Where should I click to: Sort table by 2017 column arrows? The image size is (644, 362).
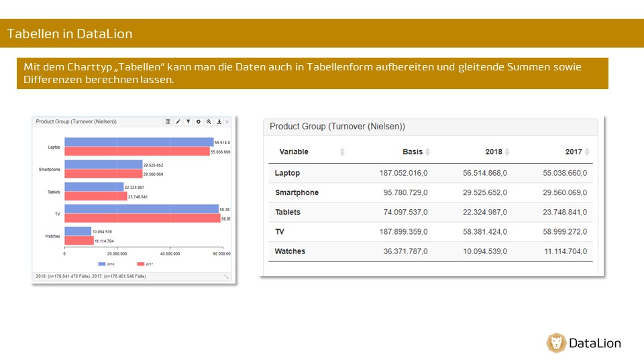tap(588, 152)
